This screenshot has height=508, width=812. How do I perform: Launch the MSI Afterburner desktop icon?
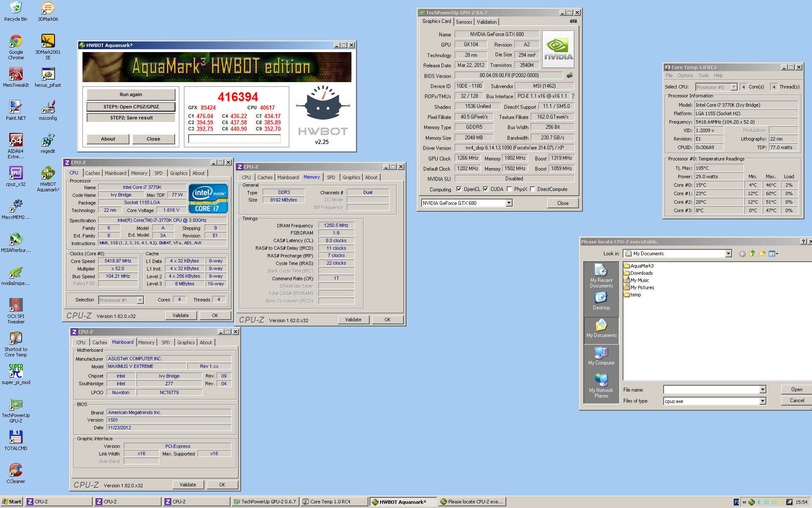coord(16,243)
